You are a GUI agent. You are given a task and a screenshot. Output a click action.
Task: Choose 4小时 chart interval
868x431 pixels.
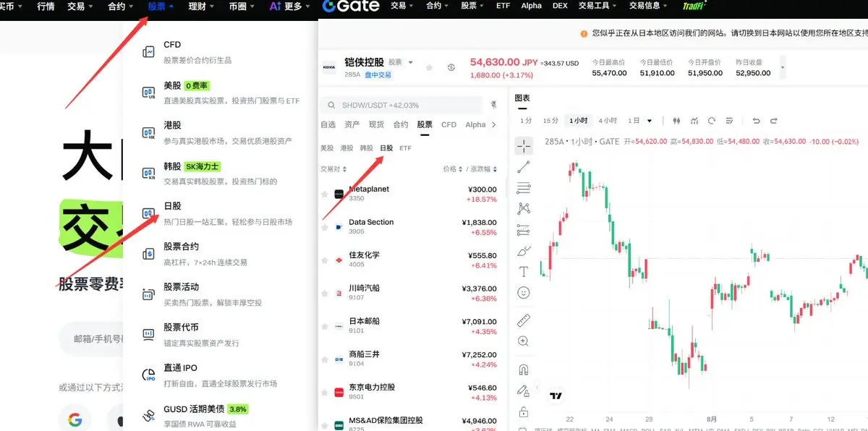608,121
